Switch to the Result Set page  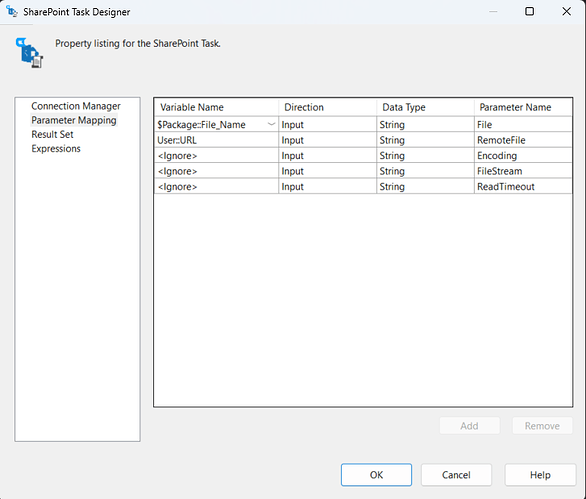click(52, 135)
